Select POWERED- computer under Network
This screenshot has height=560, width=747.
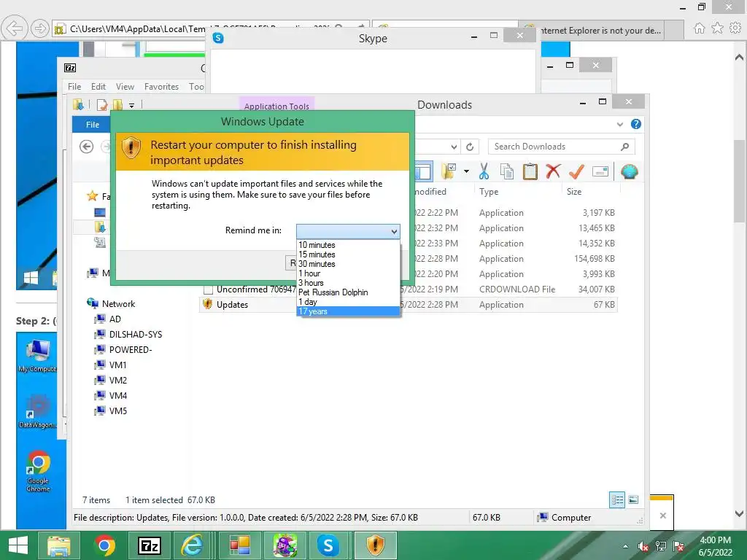tap(130, 349)
